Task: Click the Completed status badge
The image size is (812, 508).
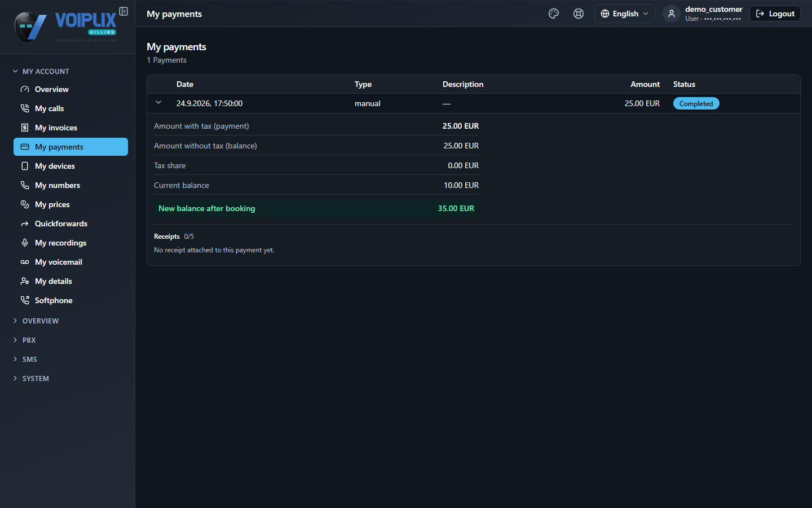Action: coord(696,103)
